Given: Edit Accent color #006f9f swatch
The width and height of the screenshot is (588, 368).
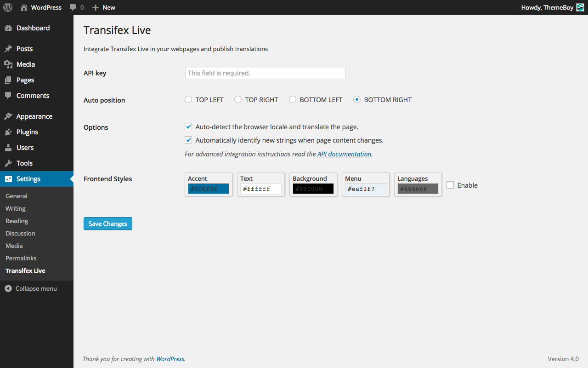Looking at the screenshot, I should (209, 189).
